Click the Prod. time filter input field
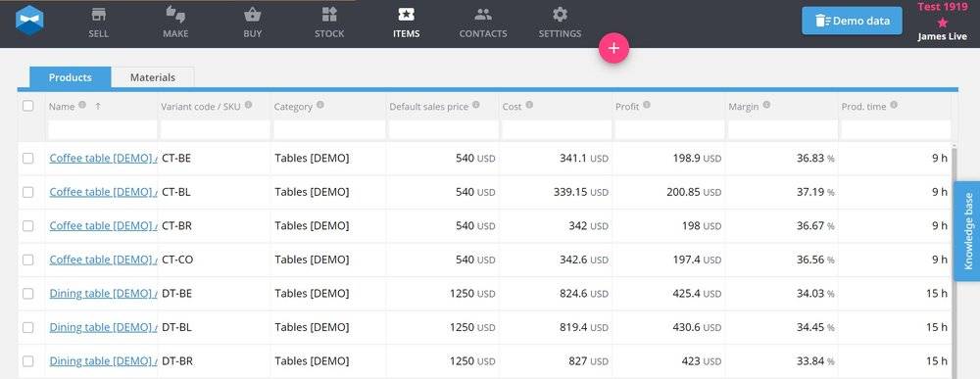 [x=896, y=130]
